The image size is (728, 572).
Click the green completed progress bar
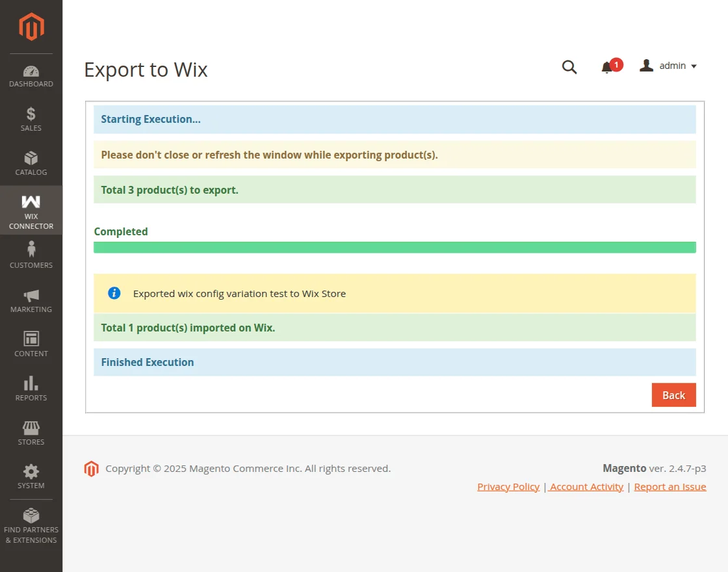pos(395,247)
